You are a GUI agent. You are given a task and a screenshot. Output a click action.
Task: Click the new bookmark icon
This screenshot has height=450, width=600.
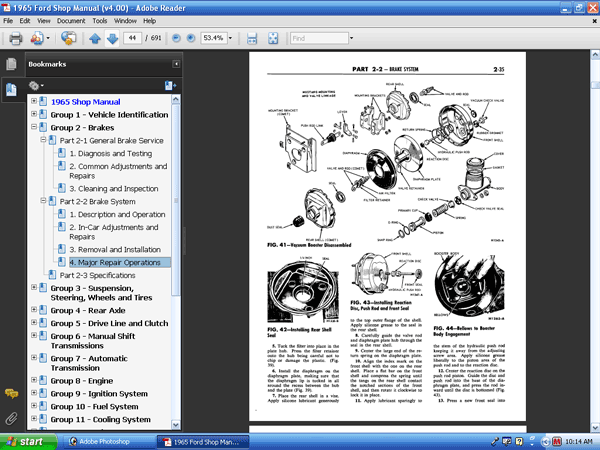click(x=170, y=86)
